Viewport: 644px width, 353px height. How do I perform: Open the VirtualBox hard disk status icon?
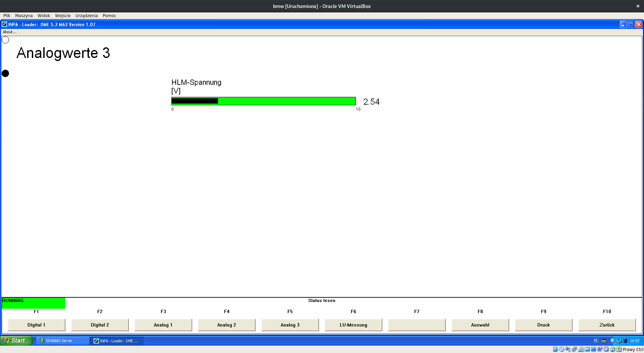click(555, 349)
